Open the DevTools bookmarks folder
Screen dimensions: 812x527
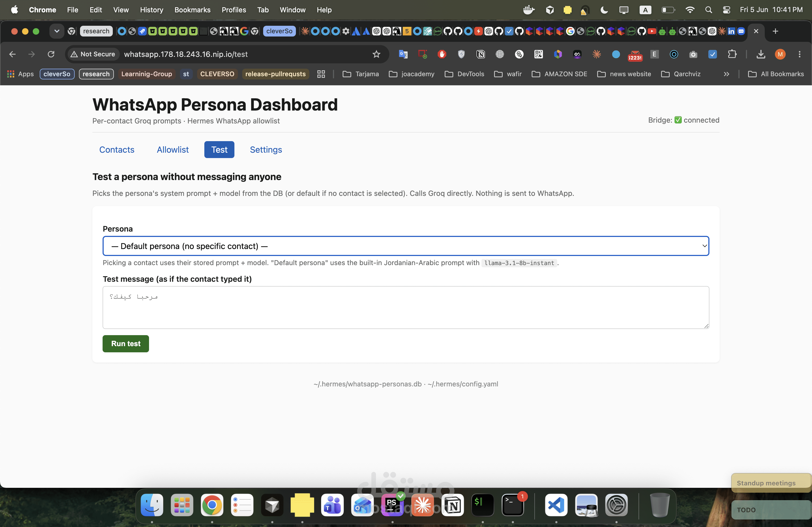464,74
